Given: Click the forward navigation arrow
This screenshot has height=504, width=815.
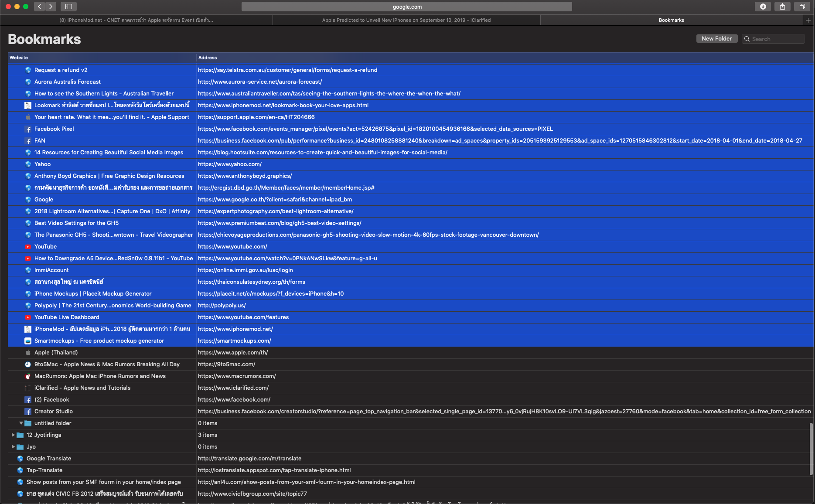Looking at the screenshot, I should coord(51,7).
